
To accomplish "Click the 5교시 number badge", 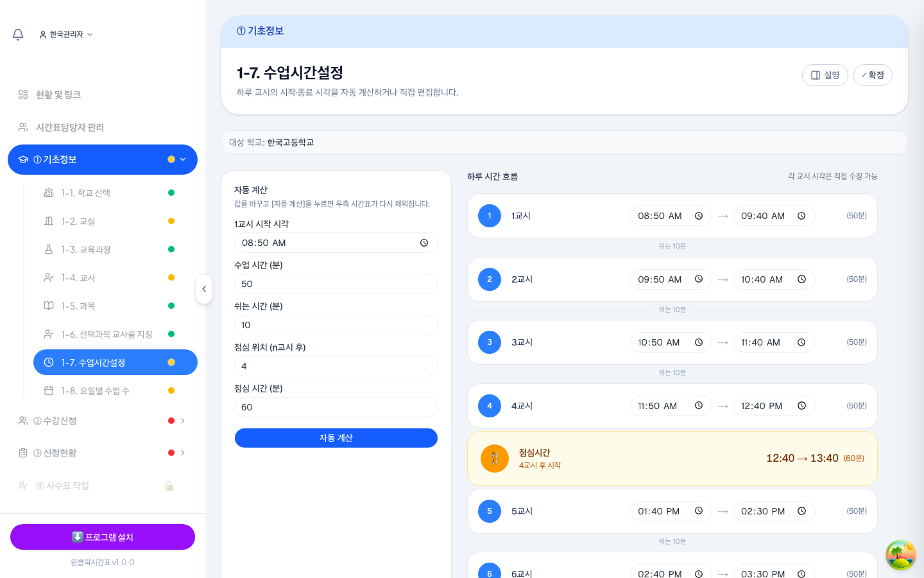I will [490, 511].
